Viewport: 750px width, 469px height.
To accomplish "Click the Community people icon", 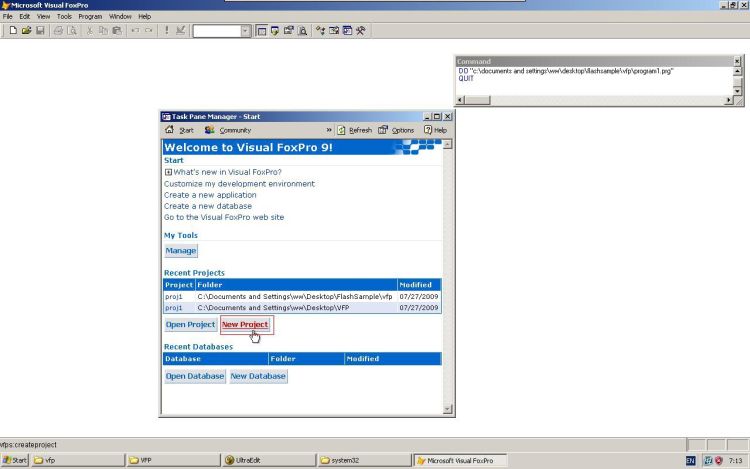I will coord(209,130).
